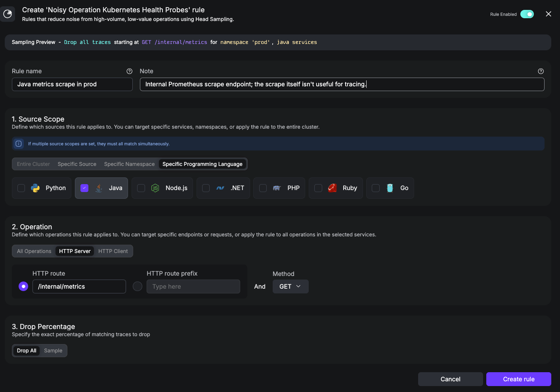Click the Node.js hexagon logo

[155, 188]
